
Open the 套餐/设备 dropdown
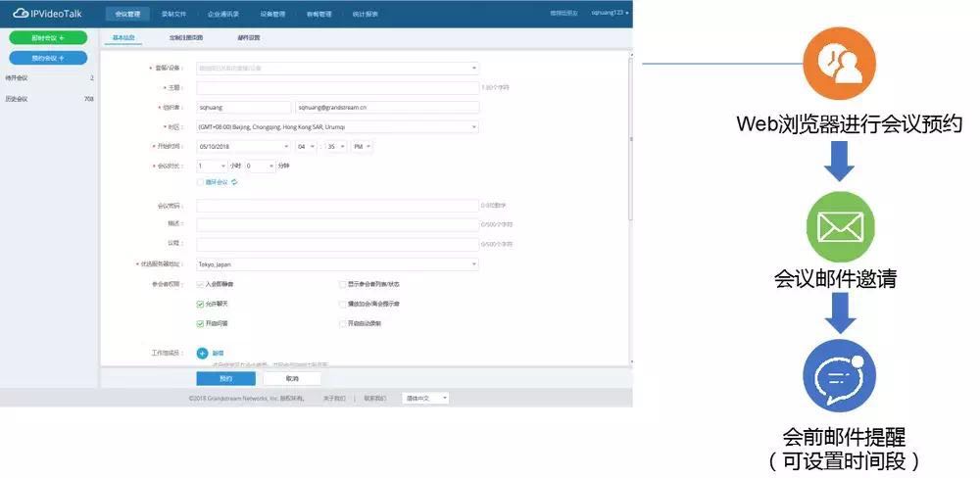click(337, 69)
